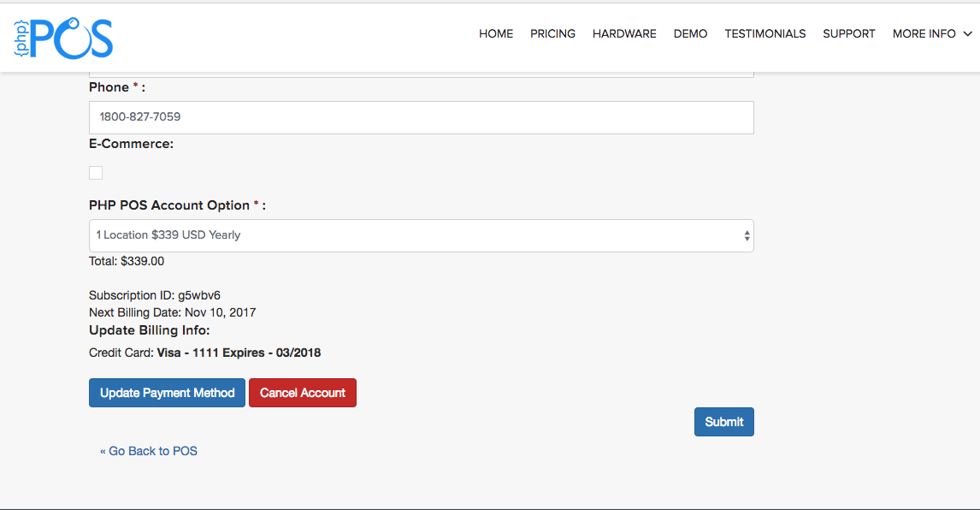Viewport: 980px width, 510px height.
Task: Navigate to the HARDWARE section
Action: click(x=624, y=34)
